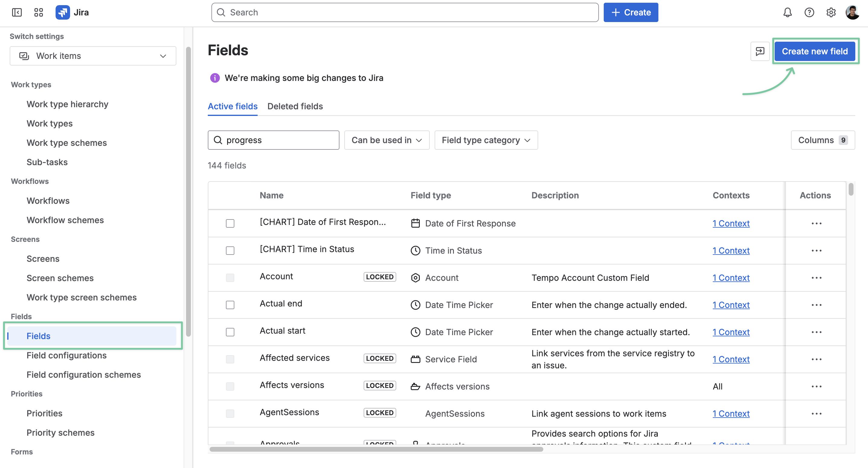868x468 pixels.
Task: Select the Actual start row checkbox
Action: click(x=230, y=332)
